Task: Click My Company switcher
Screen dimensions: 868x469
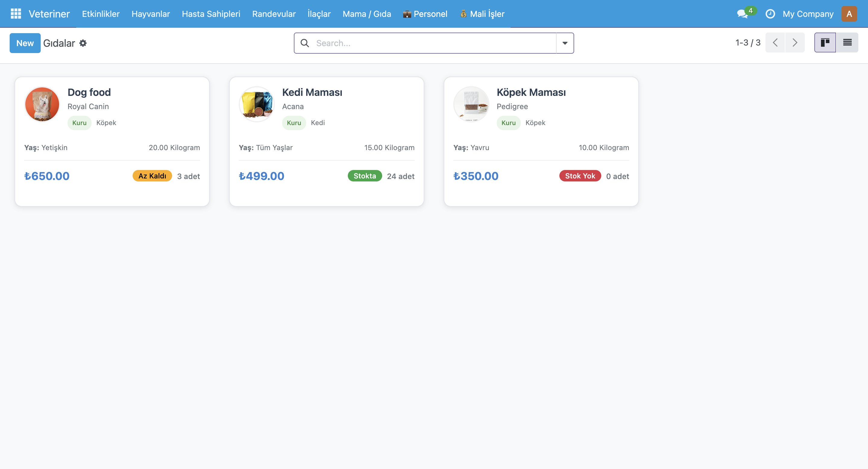Action: pos(808,14)
